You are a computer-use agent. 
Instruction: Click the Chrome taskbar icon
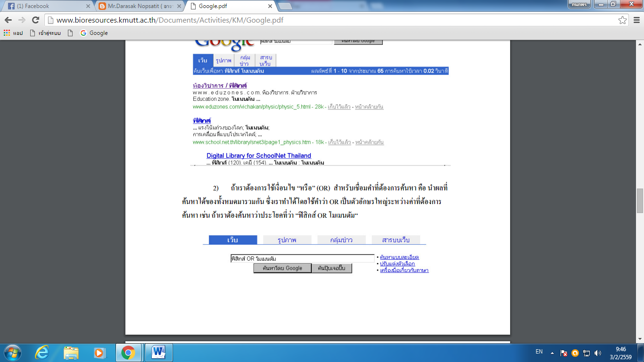point(128,352)
